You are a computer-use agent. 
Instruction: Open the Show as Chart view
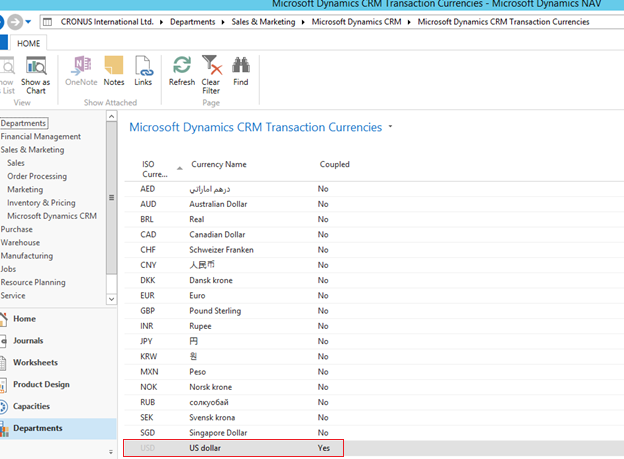click(36, 75)
